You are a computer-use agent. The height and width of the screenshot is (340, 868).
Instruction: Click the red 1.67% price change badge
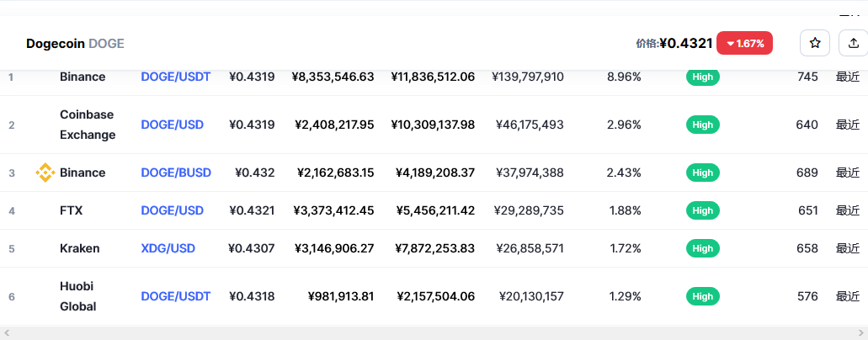[x=744, y=43]
